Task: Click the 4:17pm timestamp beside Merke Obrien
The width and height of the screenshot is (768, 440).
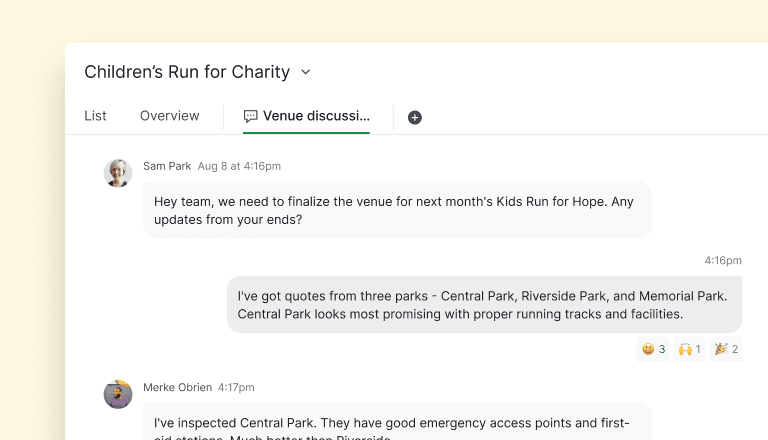Action: coord(236,387)
